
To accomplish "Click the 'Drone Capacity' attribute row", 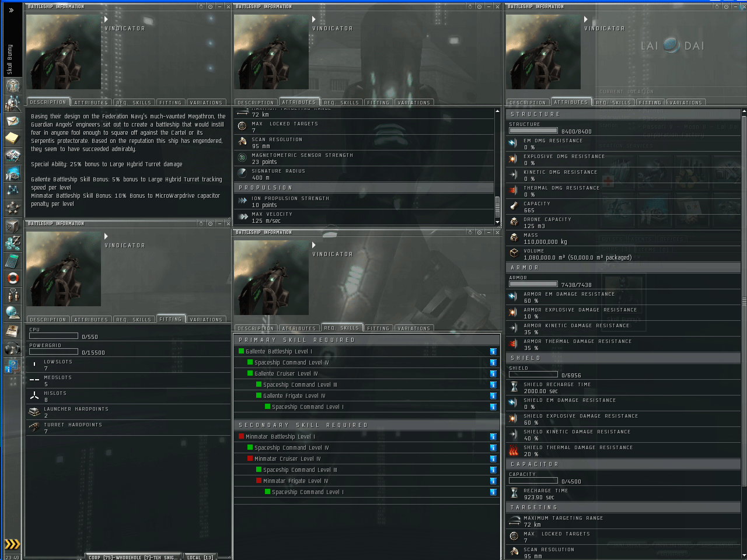I will (623, 223).
